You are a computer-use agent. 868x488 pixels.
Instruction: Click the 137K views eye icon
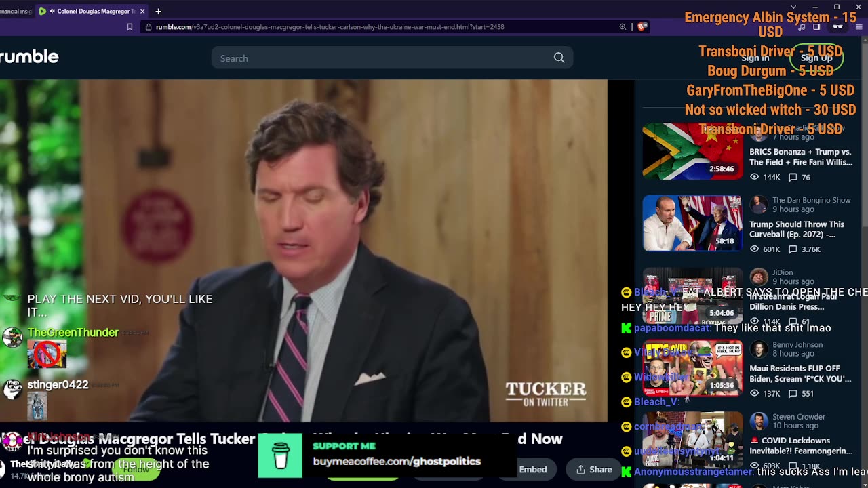[755, 393]
